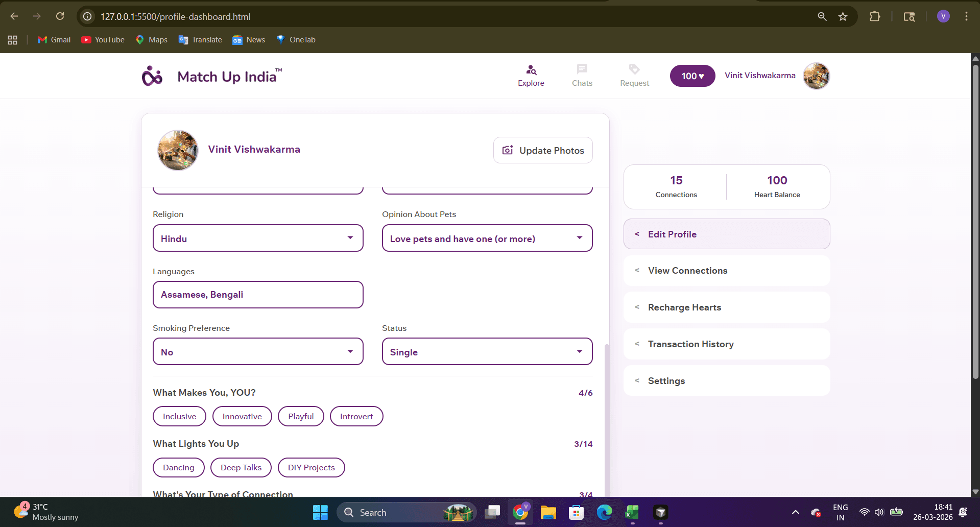Select Settings in side menu

point(727,380)
